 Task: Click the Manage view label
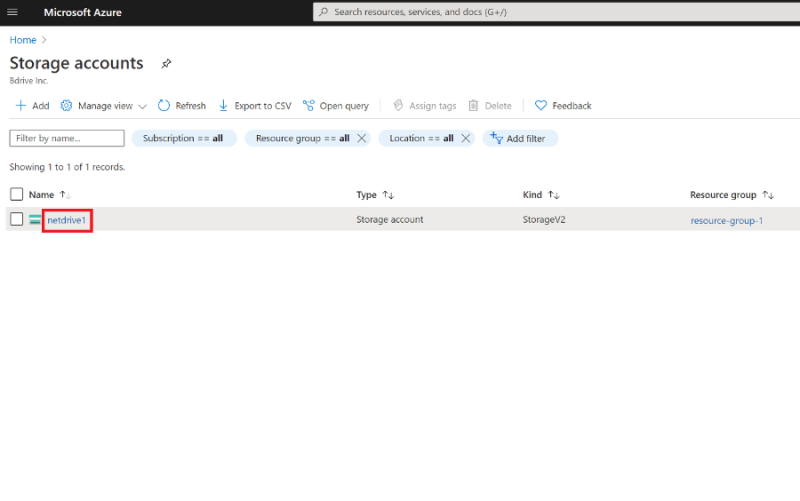tap(105, 106)
